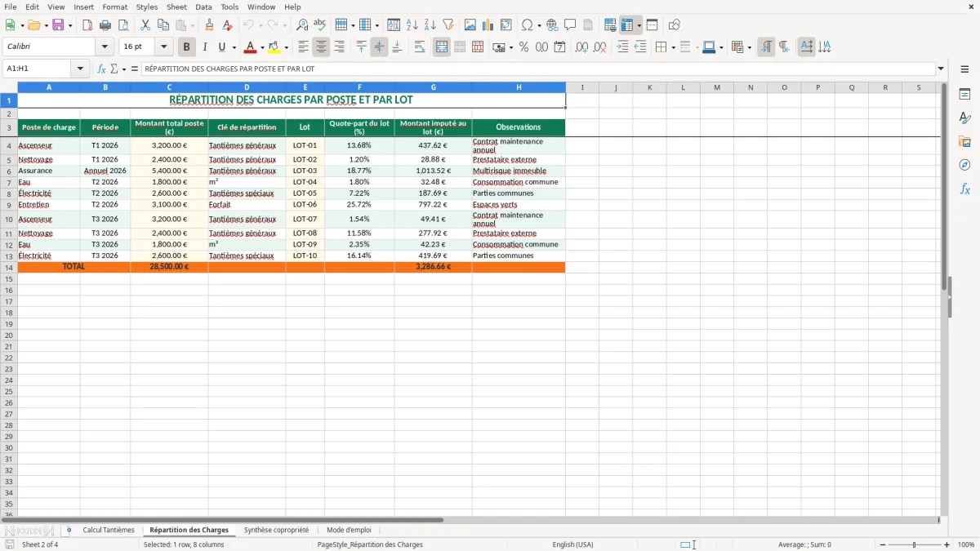Image resolution: width=980 pixels, height=551 pixels.
Task: Open the font color dropdown arrow
Action: pos(262,47)
